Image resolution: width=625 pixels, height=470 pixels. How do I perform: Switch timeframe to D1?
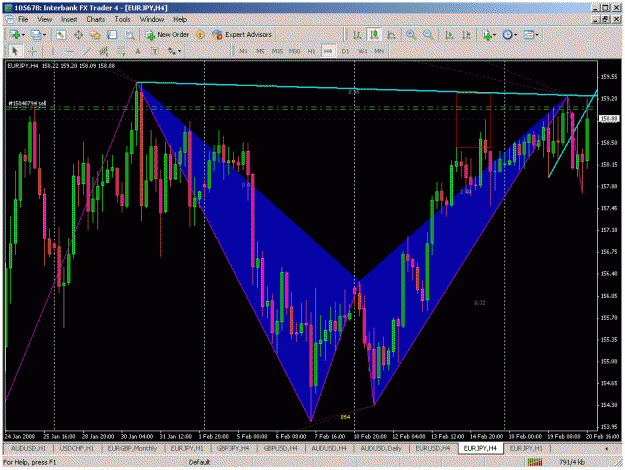345,51
